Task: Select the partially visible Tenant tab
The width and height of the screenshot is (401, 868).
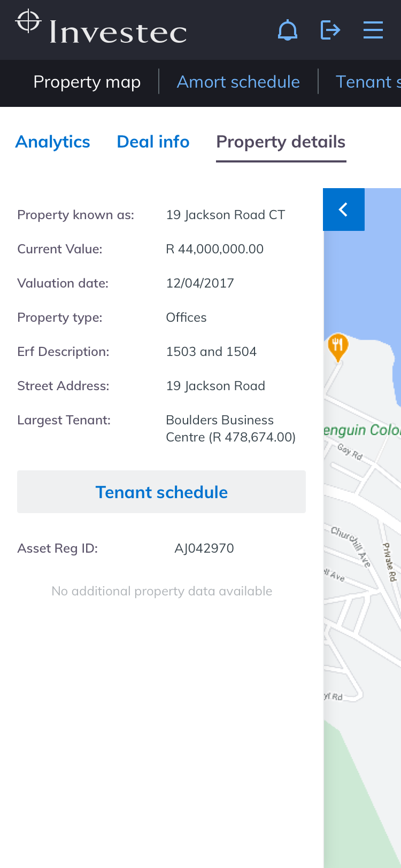Action: [x=368, y=82]
